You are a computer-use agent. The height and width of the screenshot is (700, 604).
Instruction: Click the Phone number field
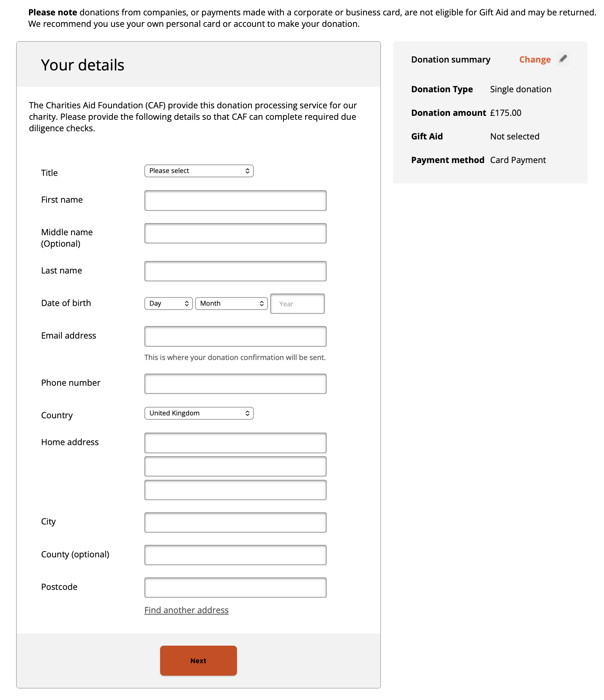[235, 384]
